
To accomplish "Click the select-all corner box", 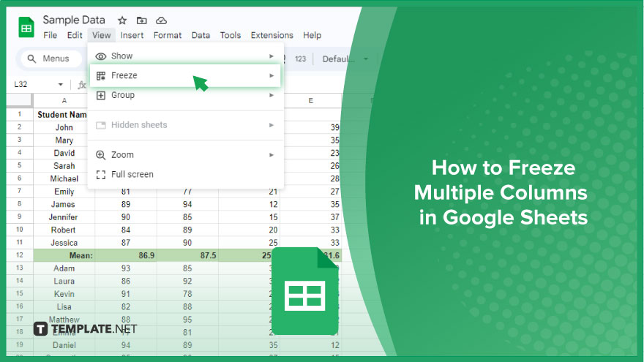I will pos(19,101).
